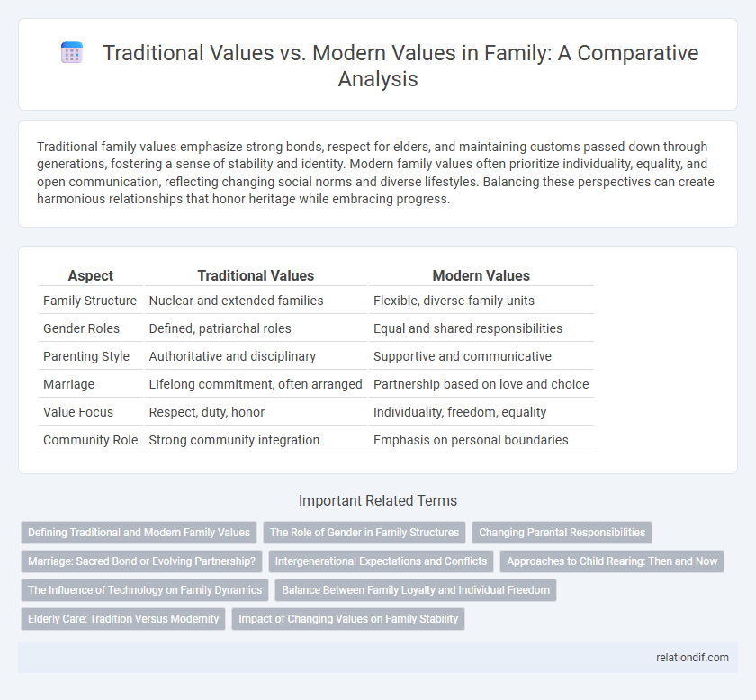This screenshot has height=700, width=756.
Task: Select the 'Family Structure' row label
Action: [x=90, y=301]
